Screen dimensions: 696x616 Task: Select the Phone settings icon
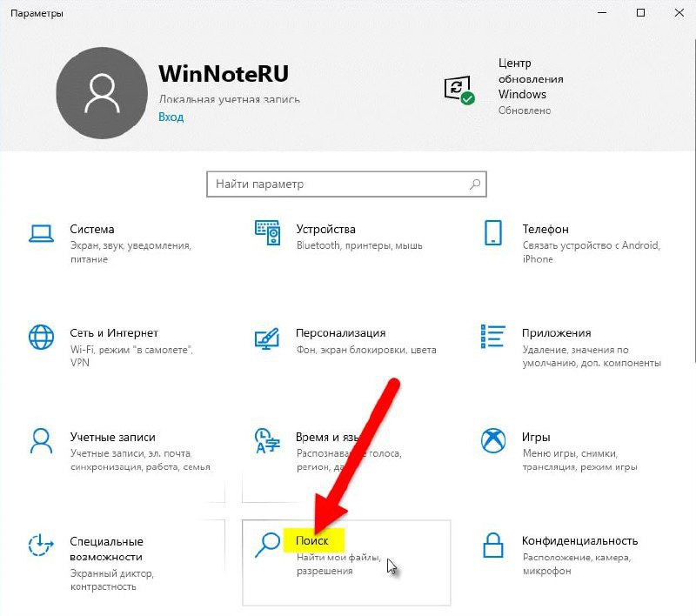(493, 232)
